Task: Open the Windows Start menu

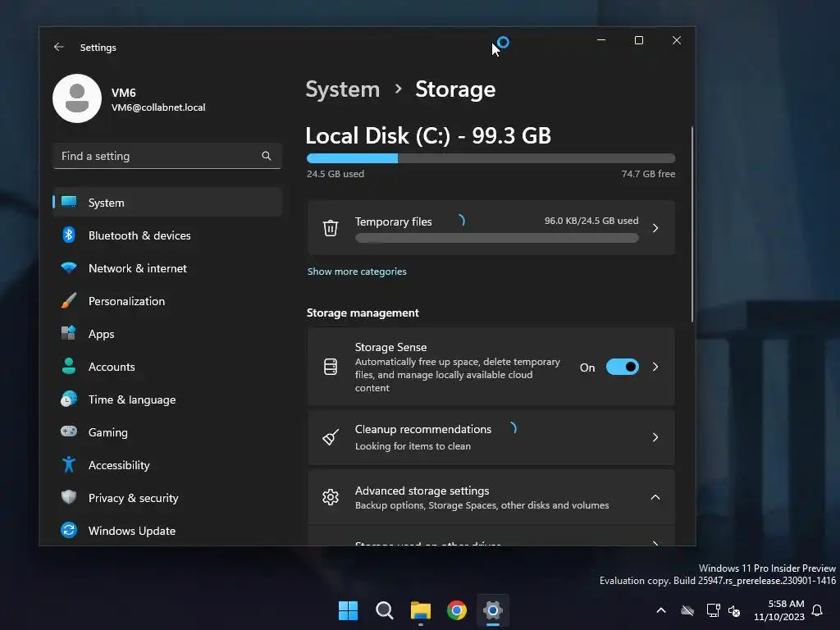Action: pos(348,610)
